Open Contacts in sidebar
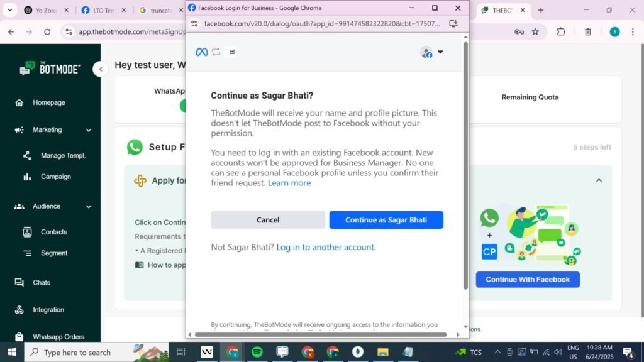Image resolution: width=644 pixels, height=362 pixels. point(53,232)
